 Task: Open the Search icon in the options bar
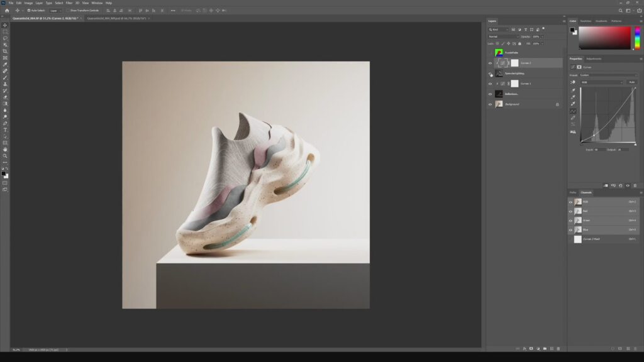tap(621, 11)
